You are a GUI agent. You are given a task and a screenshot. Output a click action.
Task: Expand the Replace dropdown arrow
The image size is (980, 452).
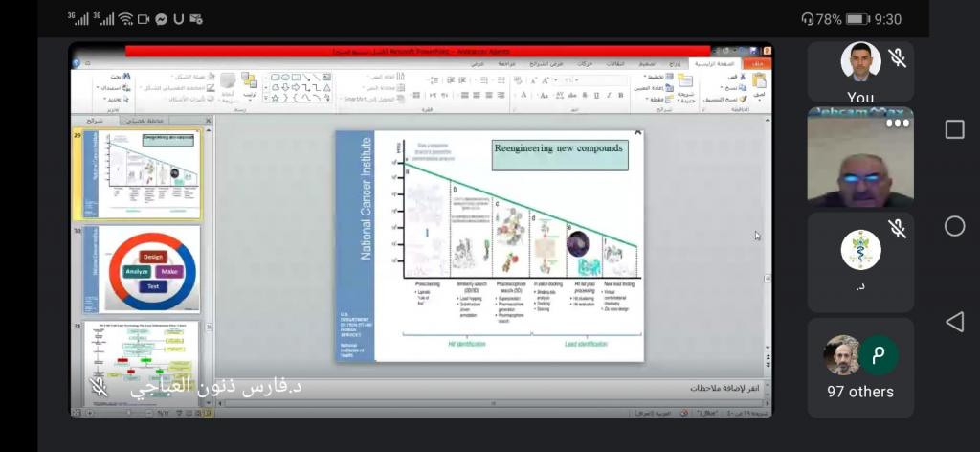(x=99, y=87)
